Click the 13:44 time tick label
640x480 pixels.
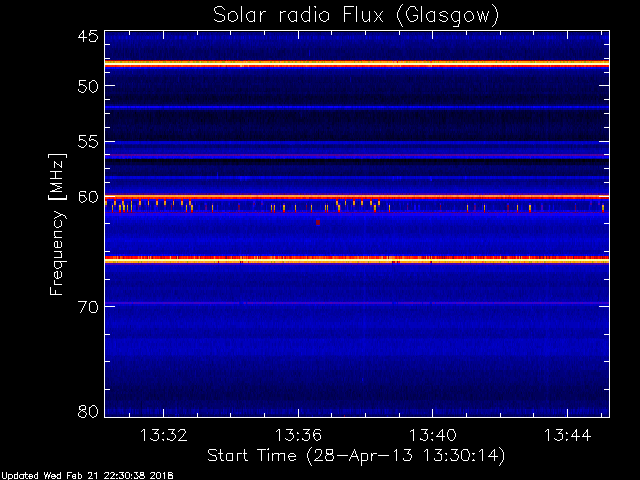tap(568, 435)
